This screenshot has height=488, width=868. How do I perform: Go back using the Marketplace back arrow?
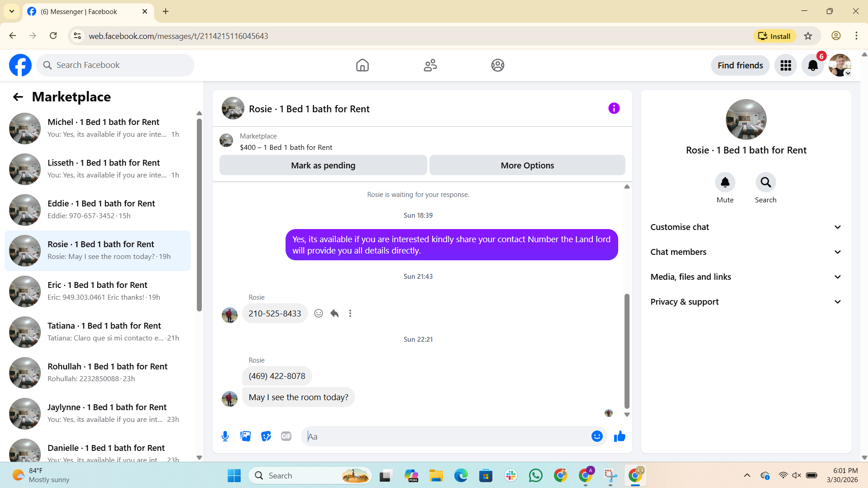point(18,97)
